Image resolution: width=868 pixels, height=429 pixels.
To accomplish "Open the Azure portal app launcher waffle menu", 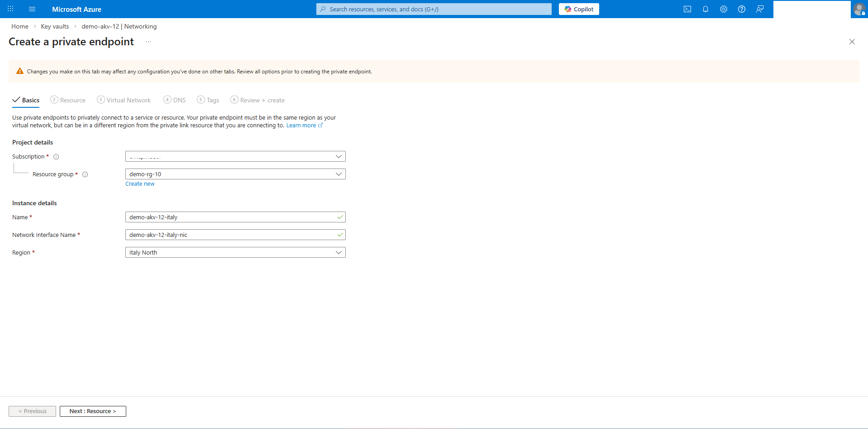I will click(x=10, y=9).
